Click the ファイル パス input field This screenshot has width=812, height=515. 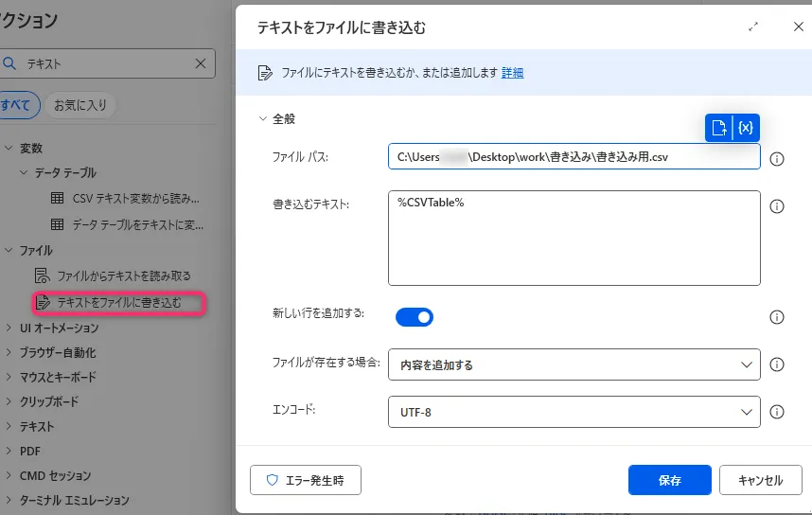[574, 156]
